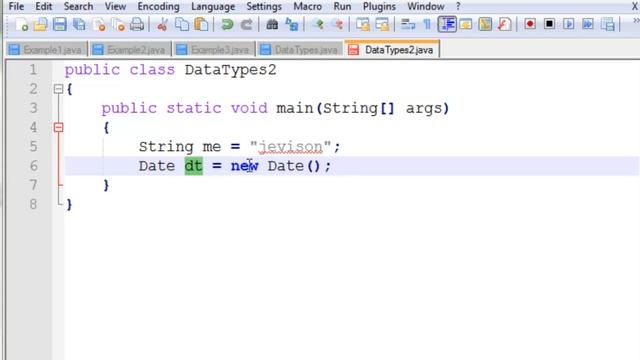Viewport: 640px width, 360px height.
Task: Toggle the Show Indent Guide icon
Action: 447,24
